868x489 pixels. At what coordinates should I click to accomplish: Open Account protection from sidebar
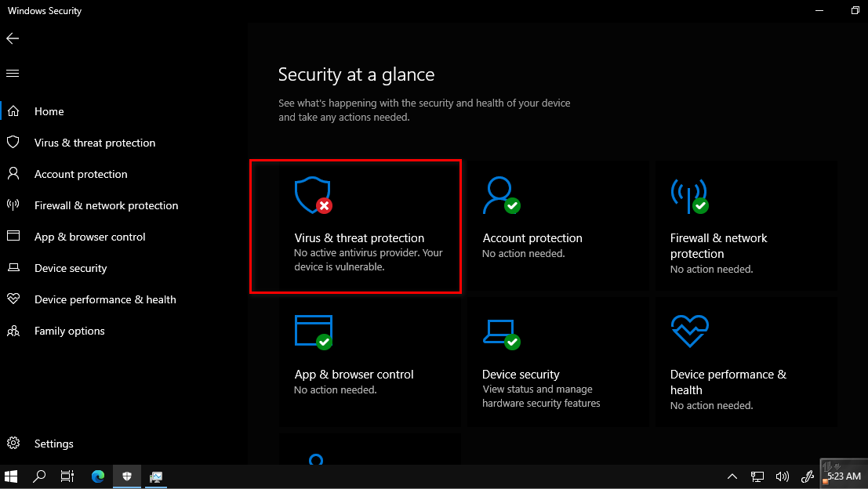coord(81,174)
